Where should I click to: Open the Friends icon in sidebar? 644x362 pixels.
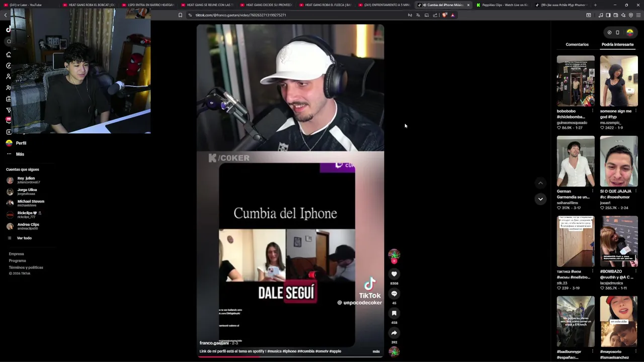(x=9, y=87)
